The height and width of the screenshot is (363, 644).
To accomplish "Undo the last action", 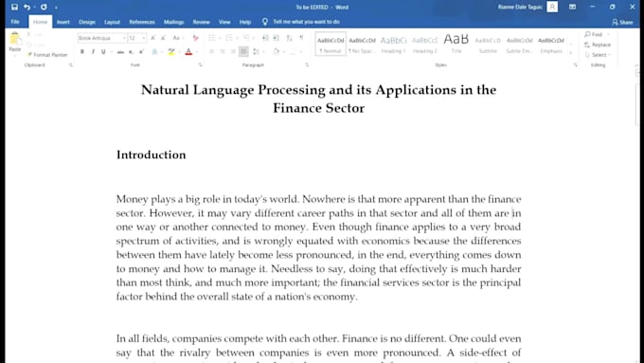I will coord(27,7).
